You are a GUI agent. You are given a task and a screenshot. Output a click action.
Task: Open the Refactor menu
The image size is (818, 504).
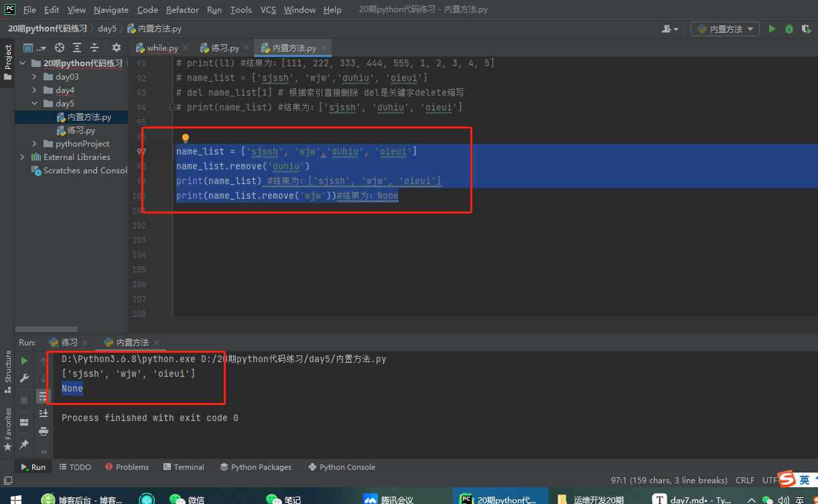point(182,9)
